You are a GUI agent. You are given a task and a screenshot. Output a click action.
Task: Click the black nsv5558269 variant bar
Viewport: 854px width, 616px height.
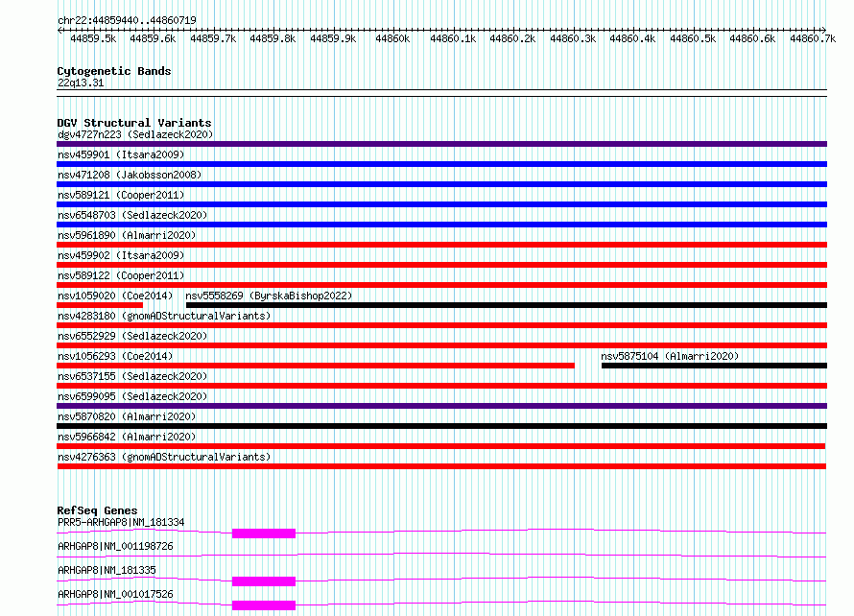point(507,305)
